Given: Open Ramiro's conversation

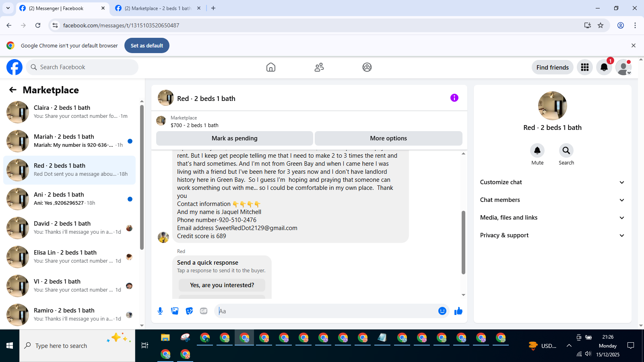Looking at the screenshot, I should click(69, 315).
